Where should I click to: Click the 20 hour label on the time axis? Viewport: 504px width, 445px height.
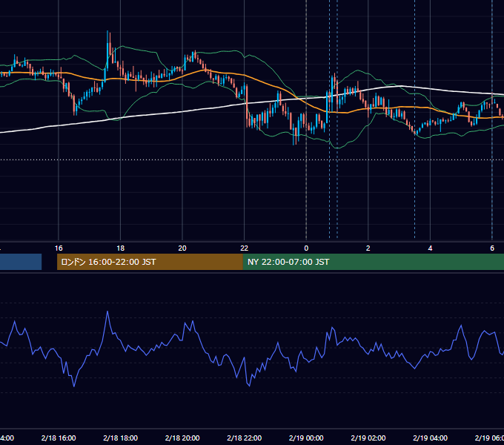pyautogui.click(x=182, y=248)
